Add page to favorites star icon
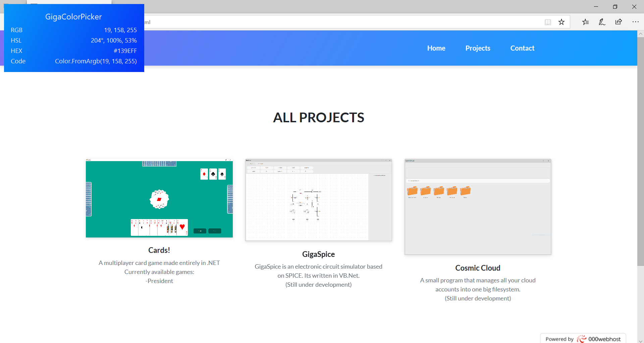The image size is (644, 343). pos(561,22)
